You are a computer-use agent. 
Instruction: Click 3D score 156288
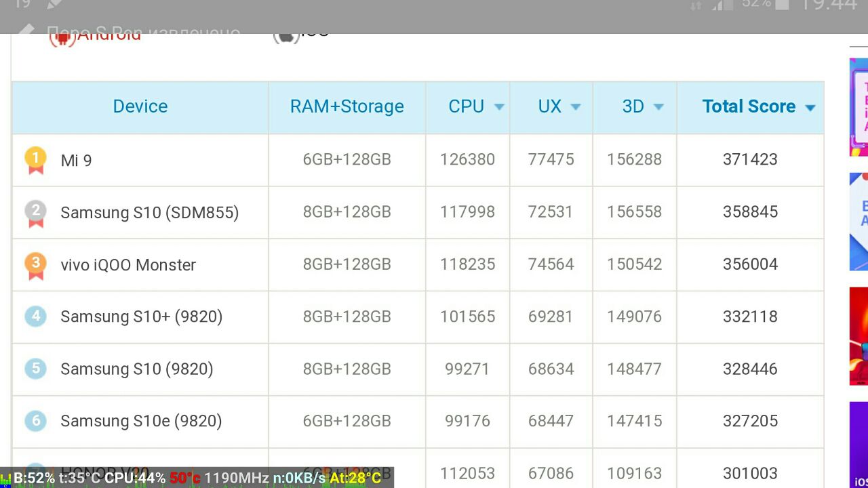634,159
